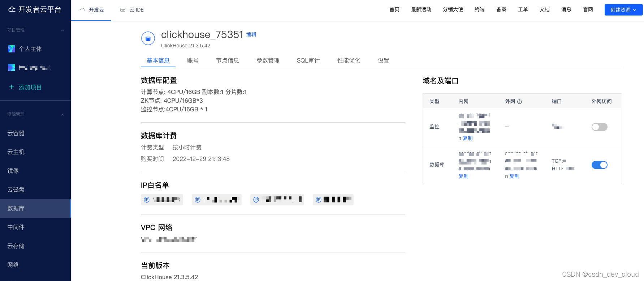Open 官网 in top navigation
The height and width of the screenshot is (281, 644).
point(588,9)
